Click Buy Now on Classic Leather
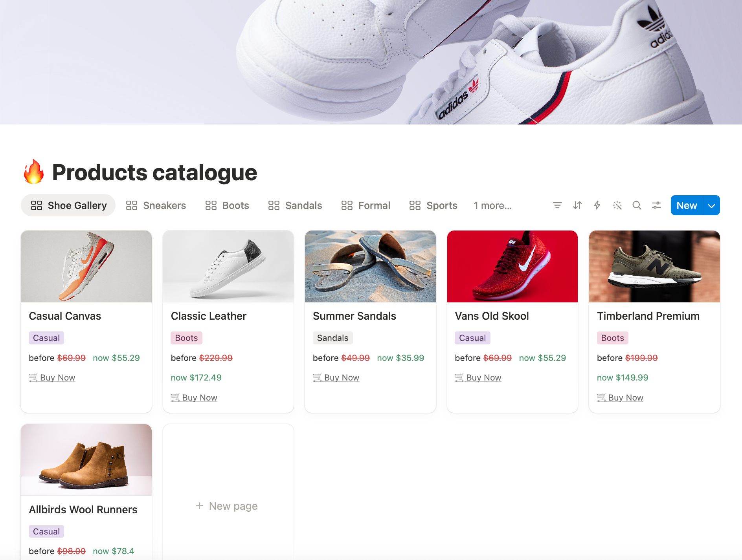 click(194, 397)
